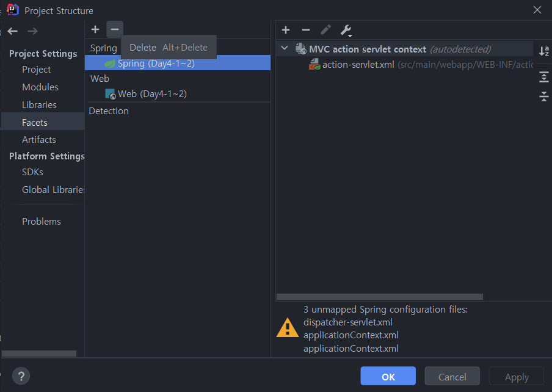Click the last applicationContext.xml unmapped entry

tap(351, 349)
